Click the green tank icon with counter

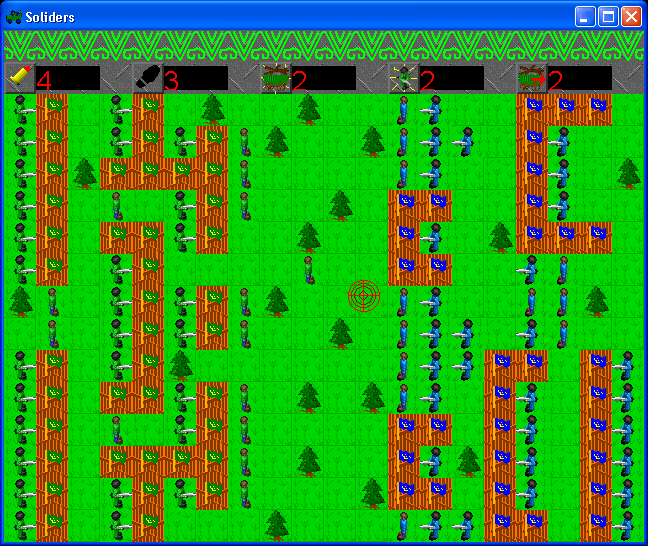(x=275, y=78)
